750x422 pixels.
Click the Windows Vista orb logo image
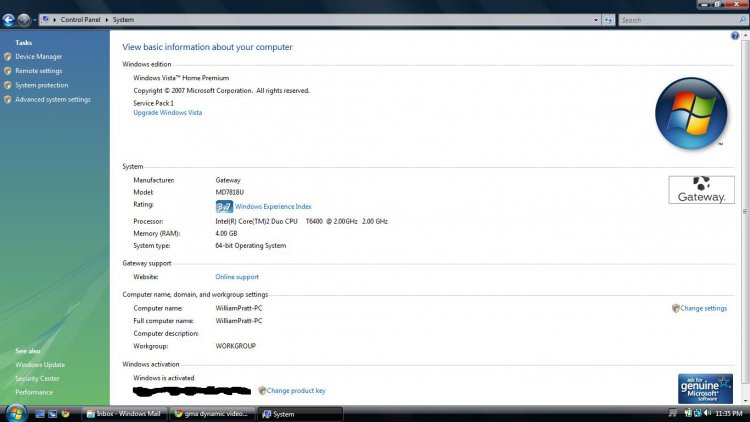point(691,113)
